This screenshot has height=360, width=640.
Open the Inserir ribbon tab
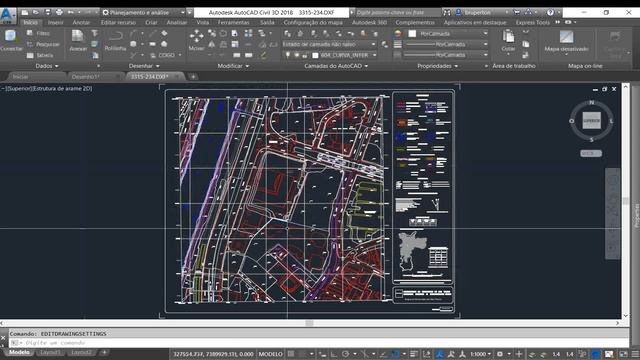pos(56,22)
